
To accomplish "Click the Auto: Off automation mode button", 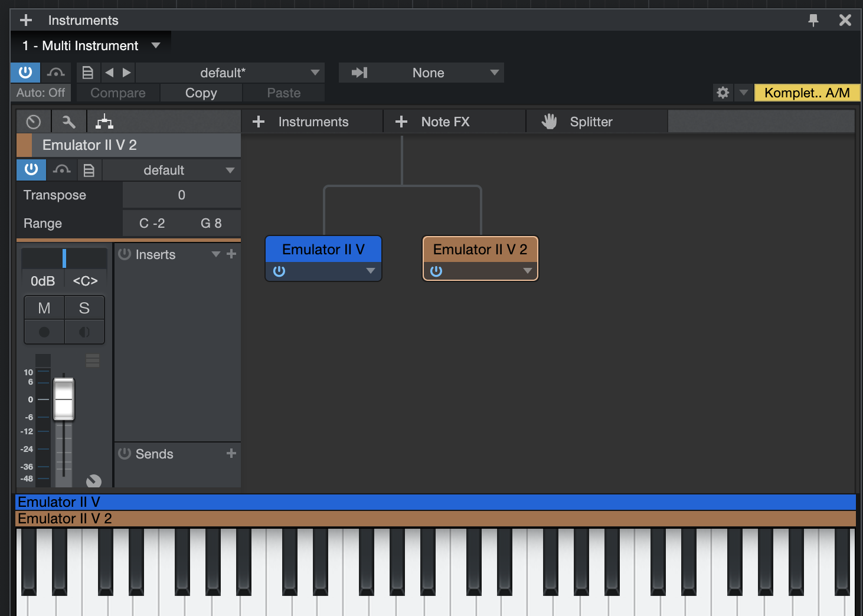I will (x=41, y=93).
